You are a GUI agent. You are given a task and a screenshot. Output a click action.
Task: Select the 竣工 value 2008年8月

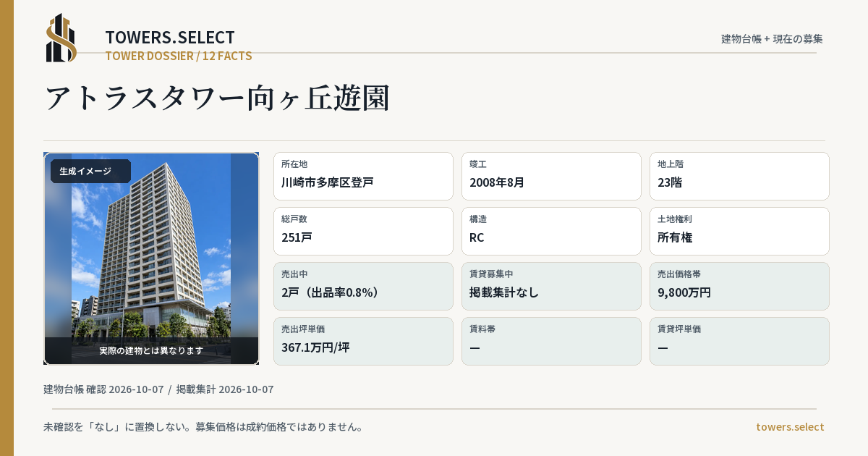click(x=497, y=182)
